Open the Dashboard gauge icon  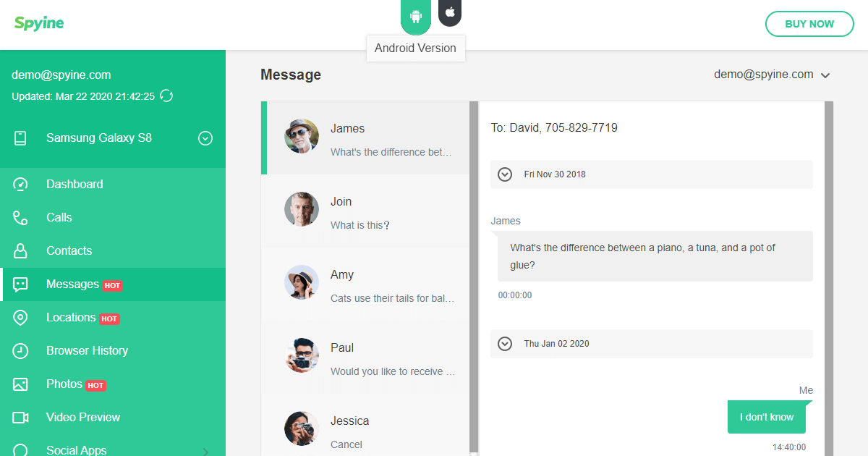20,185
